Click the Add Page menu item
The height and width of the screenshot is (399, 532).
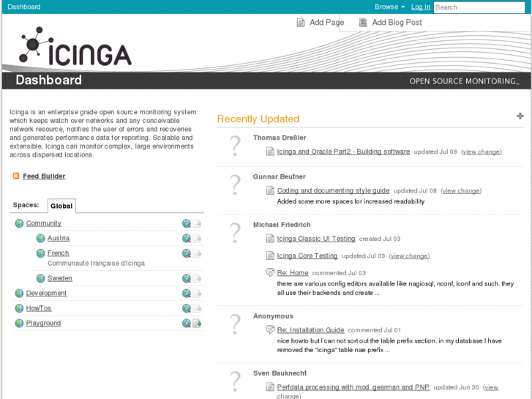[x=321, y=23]
